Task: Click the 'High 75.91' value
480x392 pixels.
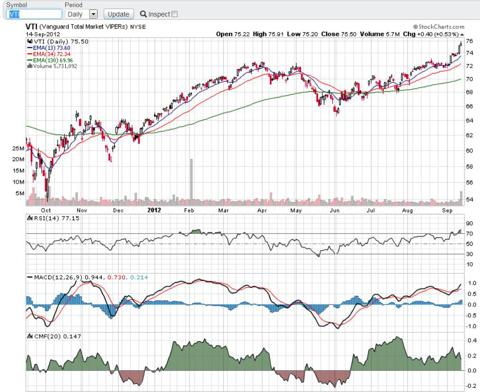Action: (268, 34)
